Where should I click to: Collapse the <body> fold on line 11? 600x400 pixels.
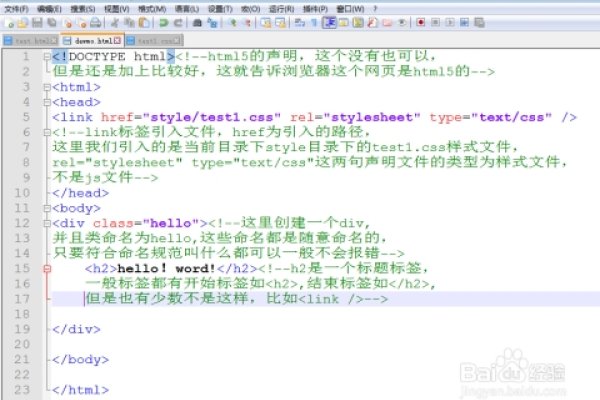tap(47, 208)
